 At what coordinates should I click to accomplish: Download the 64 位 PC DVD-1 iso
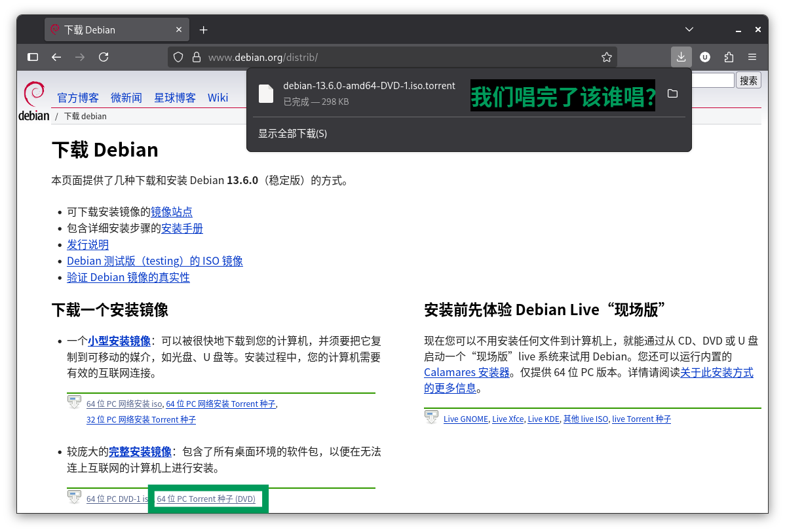(117, 499)
